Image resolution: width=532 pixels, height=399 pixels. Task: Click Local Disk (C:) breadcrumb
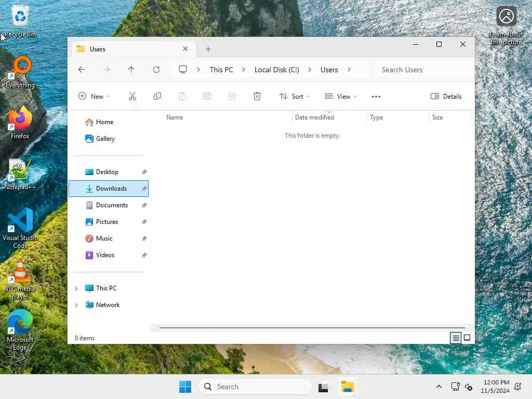coord(276,70)
